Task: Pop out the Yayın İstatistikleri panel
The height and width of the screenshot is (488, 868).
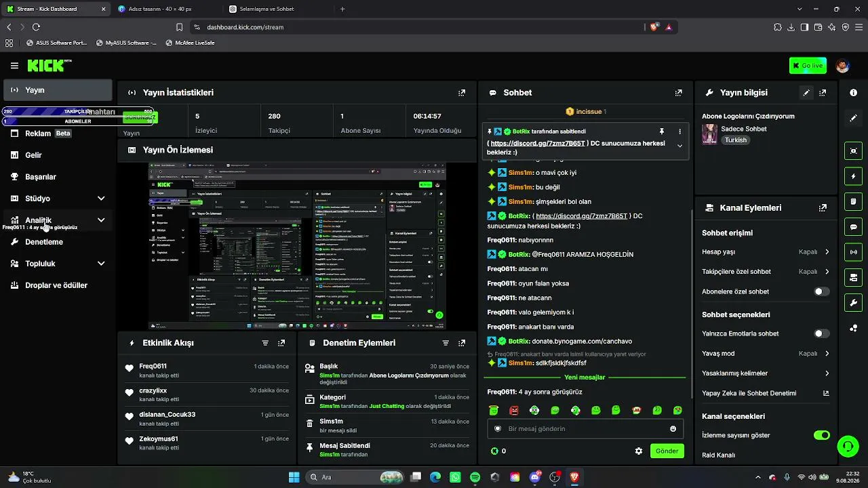Action: point(462,93)
